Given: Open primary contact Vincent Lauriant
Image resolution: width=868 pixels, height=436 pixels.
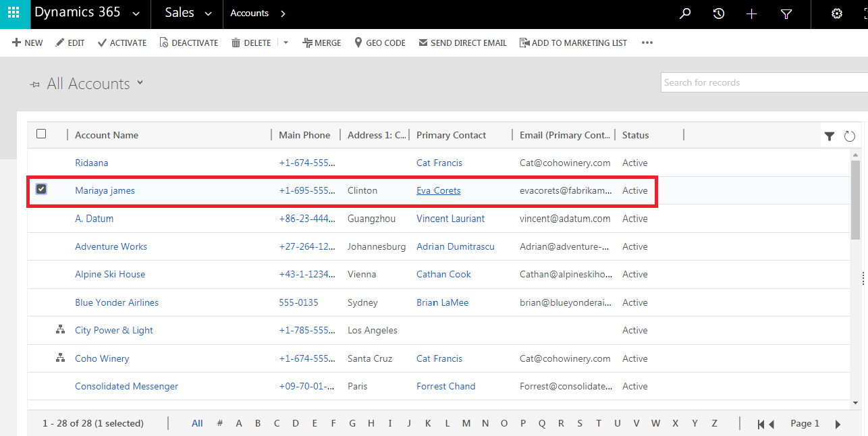Looking at the screenshot, I should point(450,219).
